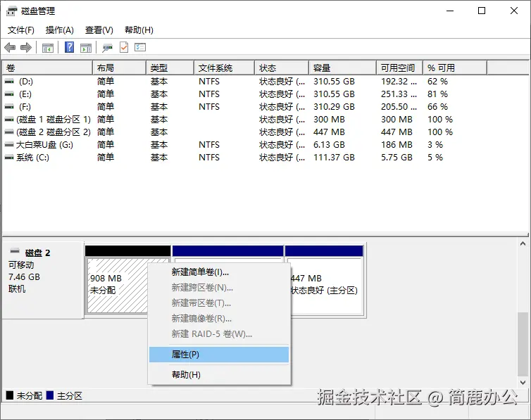The width and height of the screenshot is (531, 420).
Task: Sort by the 容量 column header
Action: point(343,68)
